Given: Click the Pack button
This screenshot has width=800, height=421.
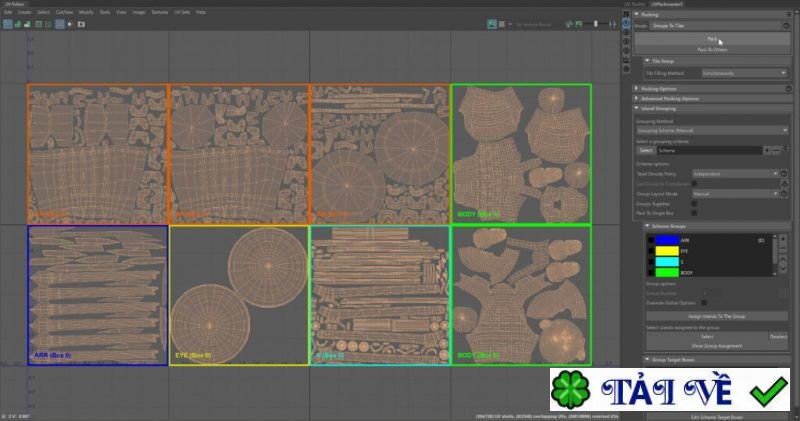Looking at the screenshot, I should point(712,38).
